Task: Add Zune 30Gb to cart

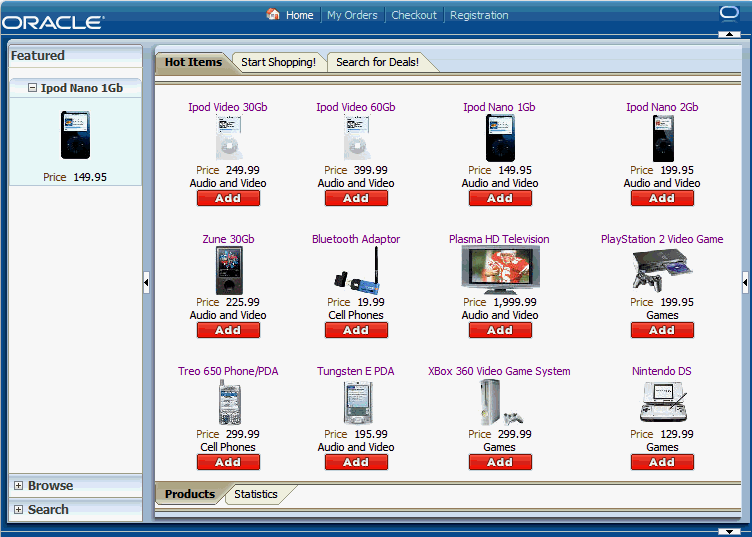Action: tap(228, 330)
